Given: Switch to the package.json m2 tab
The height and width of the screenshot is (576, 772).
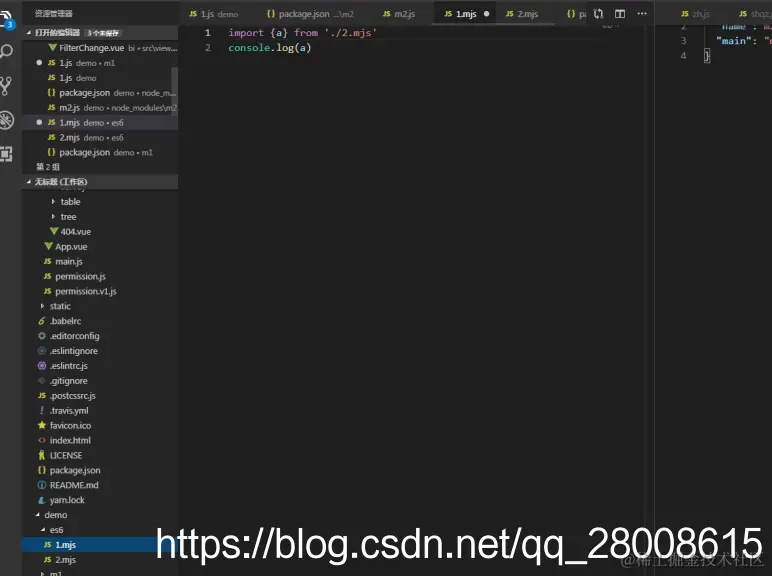Looking at the screenshot, I should coord(310,14).
